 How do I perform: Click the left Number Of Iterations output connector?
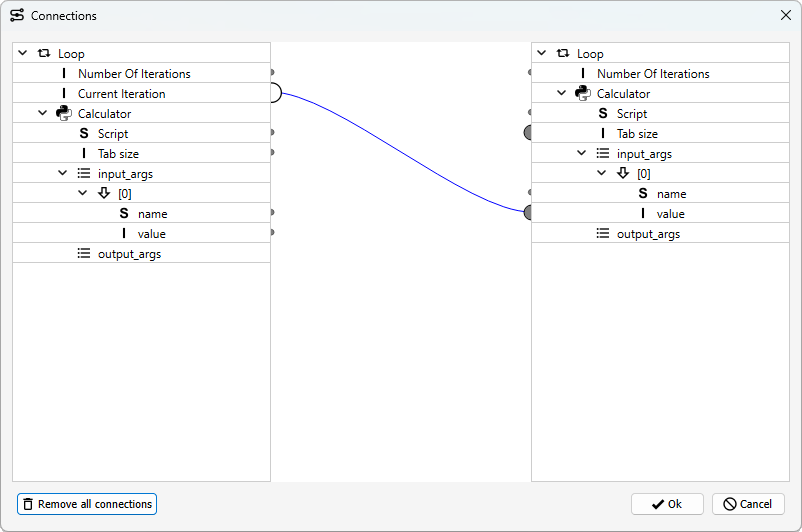tap(273, 72)
